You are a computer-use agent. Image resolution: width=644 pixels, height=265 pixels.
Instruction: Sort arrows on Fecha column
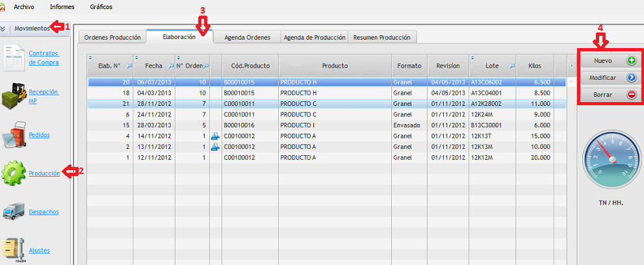click(x=136, y=57)
